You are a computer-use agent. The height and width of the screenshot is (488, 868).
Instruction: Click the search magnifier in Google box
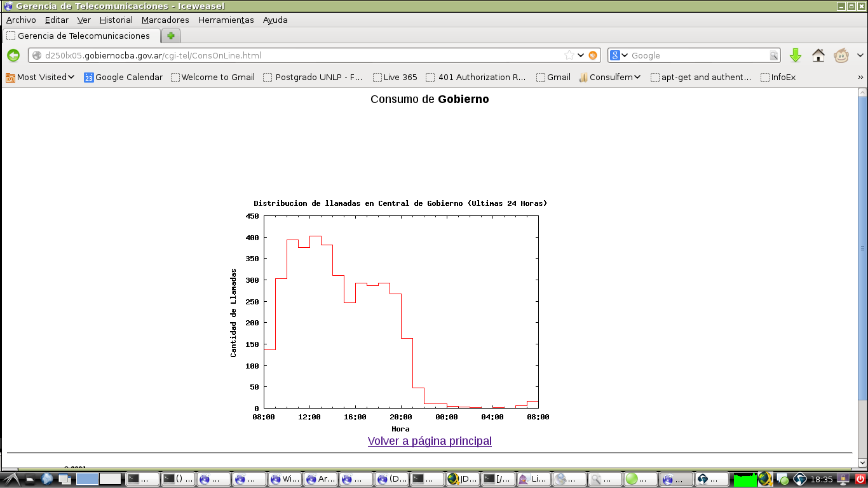(774, 56)
